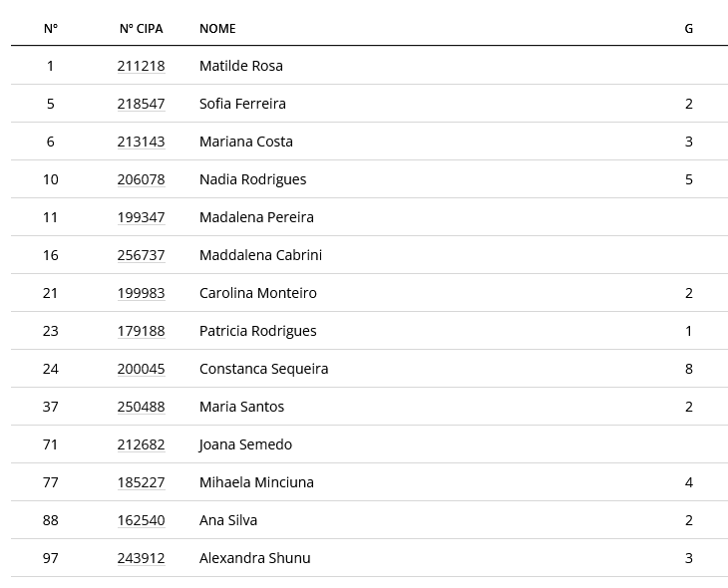
Task: Open CIPA number 211218 link
Action: pyautogui.click(x=141, y=66)
